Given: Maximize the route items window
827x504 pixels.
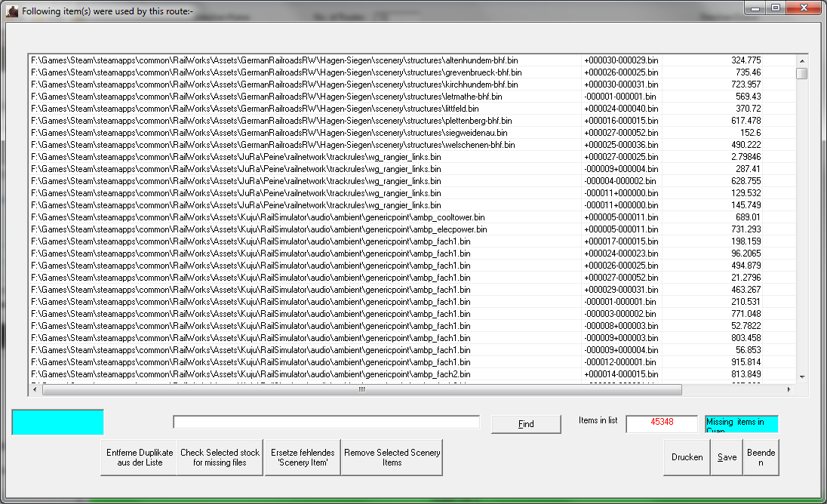Looking at the screenshot, I should pos(775,8).
